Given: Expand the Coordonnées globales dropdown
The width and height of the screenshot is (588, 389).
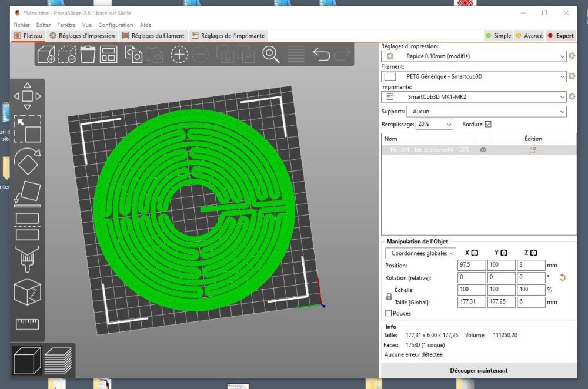Looking at the screenshot, I should tap(421, 253).
